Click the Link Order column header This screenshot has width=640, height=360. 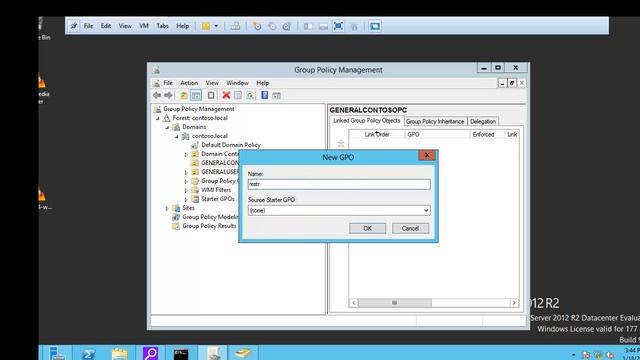click(377, 134)
